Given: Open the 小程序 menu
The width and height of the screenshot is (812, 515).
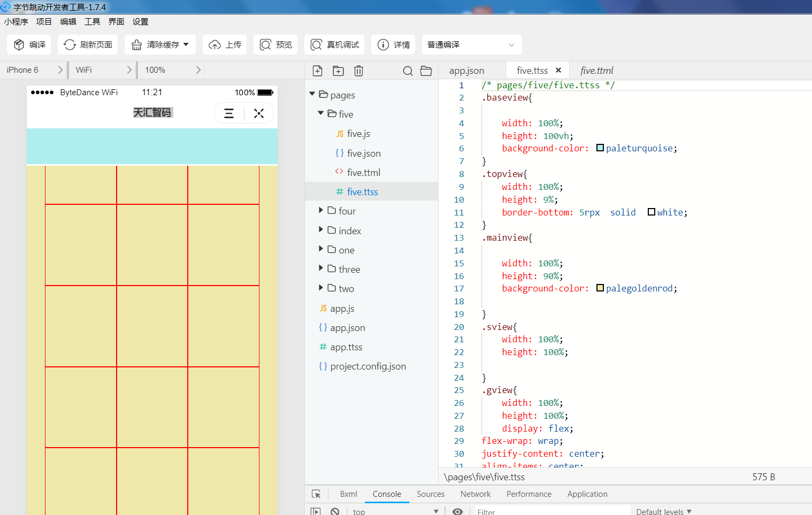Looking at the screenshot, I should click(x=16, y=22).
